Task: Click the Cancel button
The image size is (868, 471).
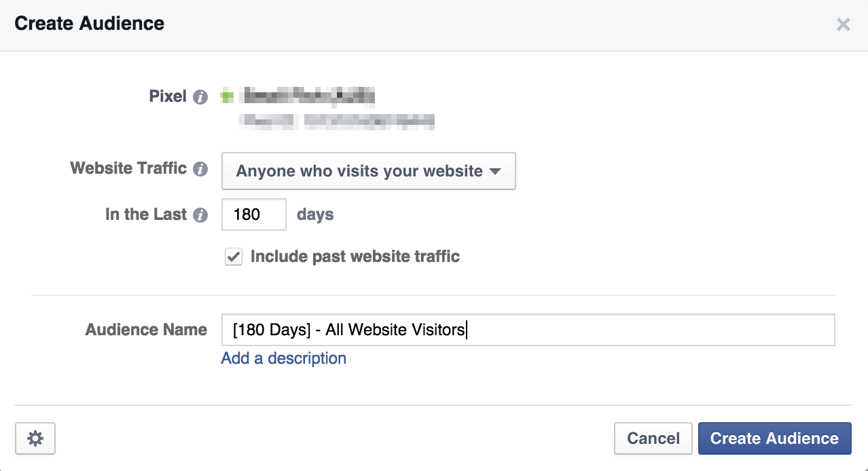Action: (653, 438)
